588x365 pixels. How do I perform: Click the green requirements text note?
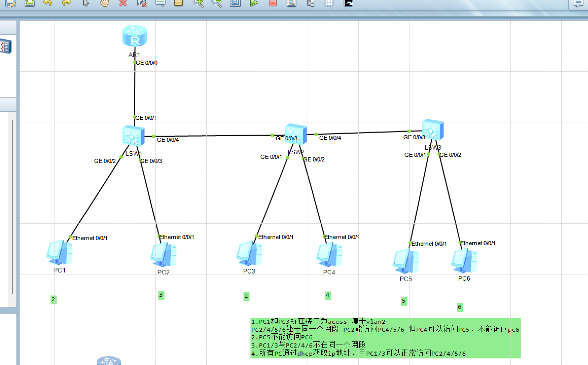tap(385, 338)
